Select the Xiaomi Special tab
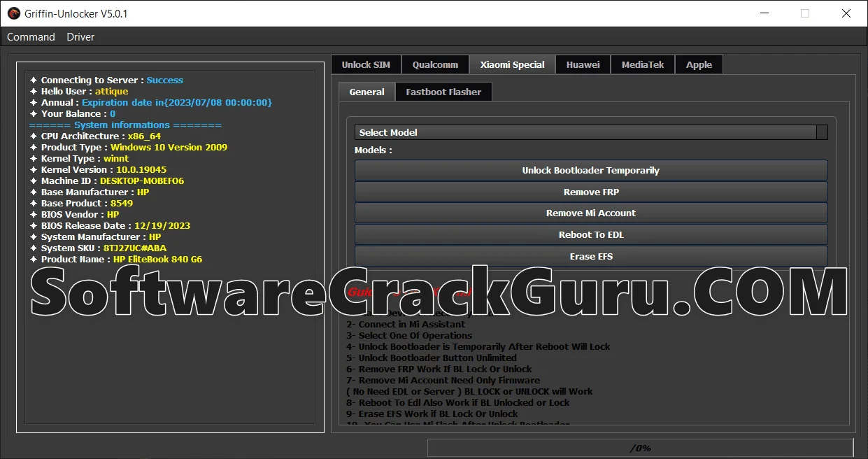 click(512, 64)
